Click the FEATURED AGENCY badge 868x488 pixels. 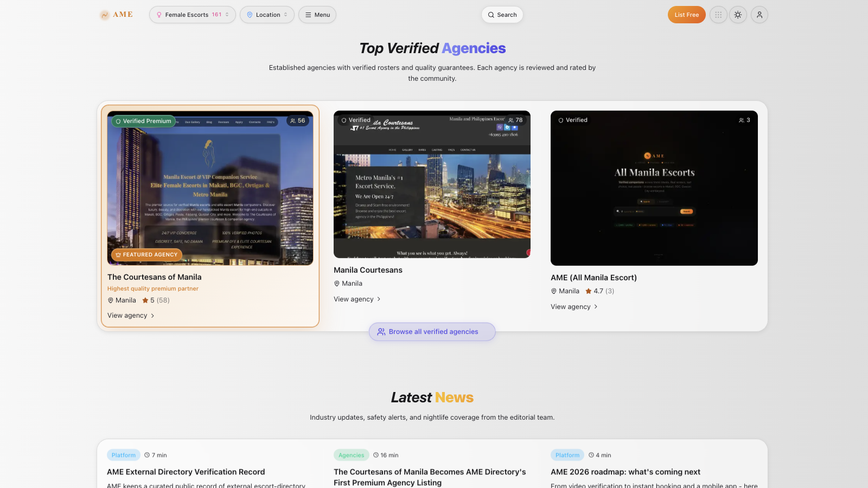[x=147, y=254]
